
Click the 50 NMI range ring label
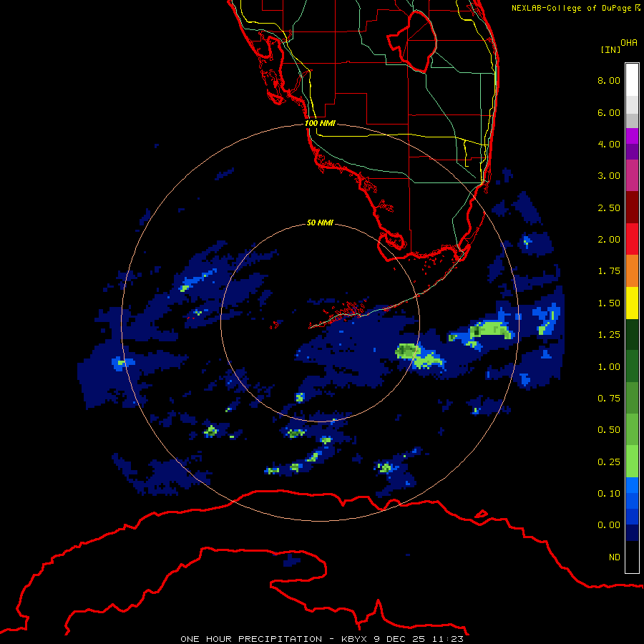pyautogui.click(x=320, y=223)
